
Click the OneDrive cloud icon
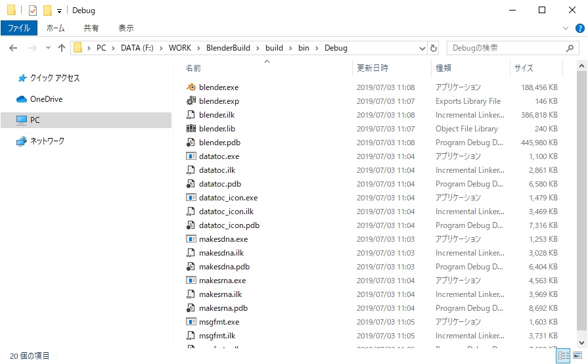pyautogui.click(x=22, y=99)
